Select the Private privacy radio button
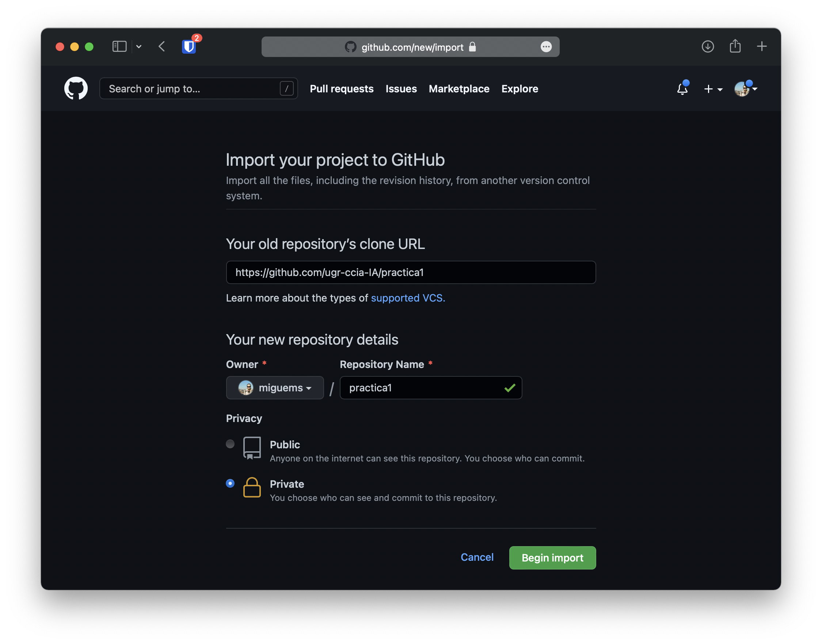The width and height of the screenshot is (822, 644). point(230,483)
